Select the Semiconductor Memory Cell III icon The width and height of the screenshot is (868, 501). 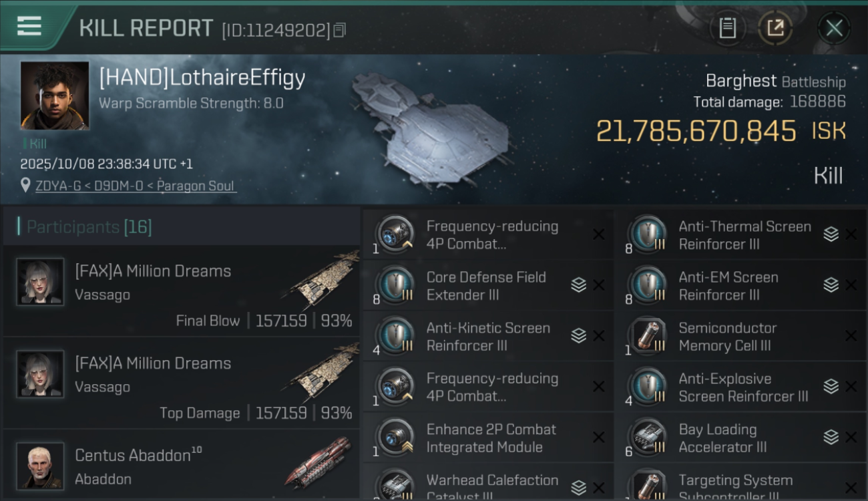point(648,336)
